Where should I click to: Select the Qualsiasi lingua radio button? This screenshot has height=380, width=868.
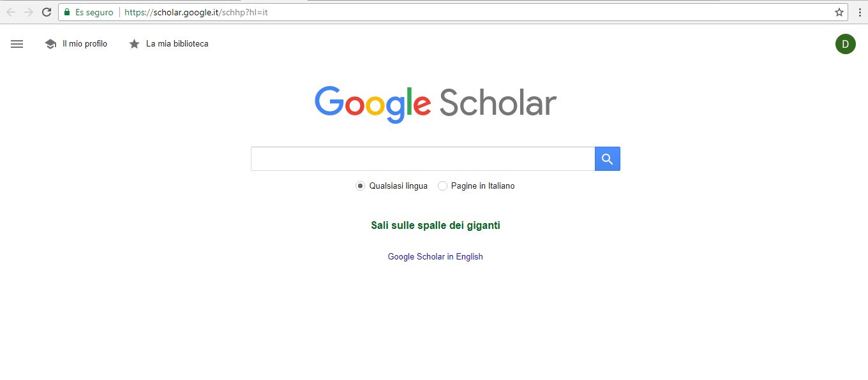361,186
